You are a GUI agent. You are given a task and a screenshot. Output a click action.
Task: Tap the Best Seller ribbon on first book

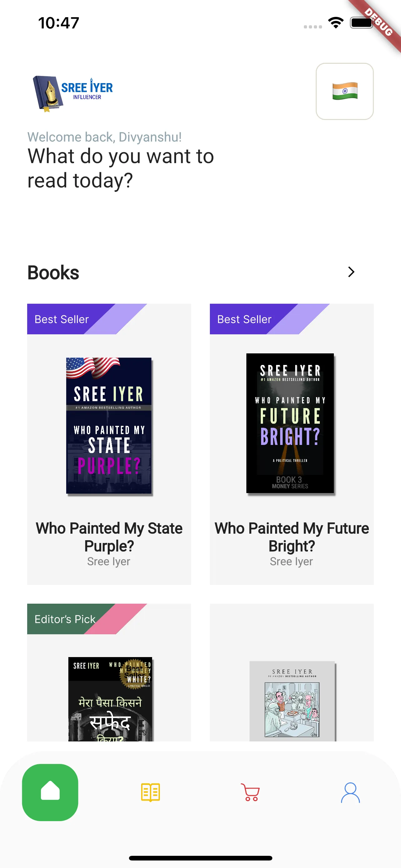tap(62, 319)
